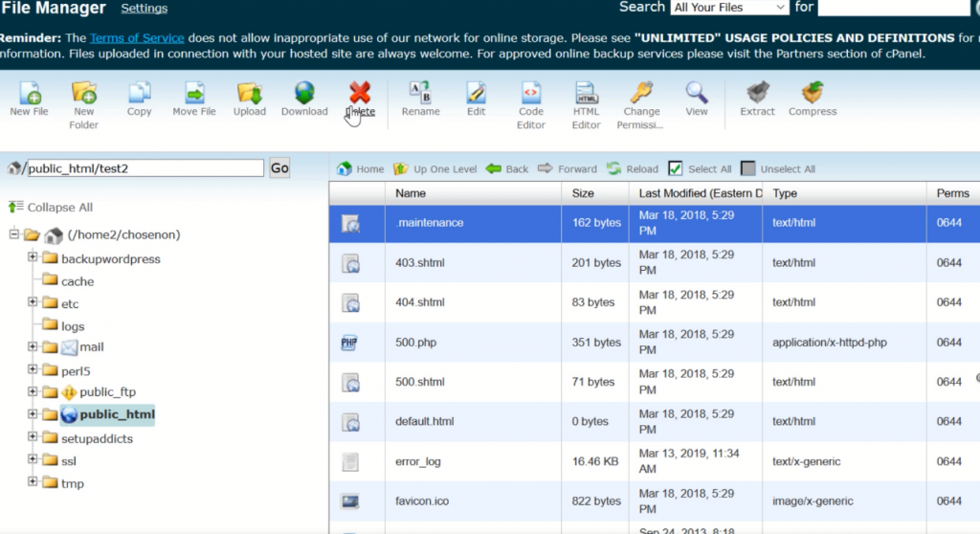The width and height of the screenshot is (980, 534).
Task: Navigate Up One Level
Action: (435, 168)
